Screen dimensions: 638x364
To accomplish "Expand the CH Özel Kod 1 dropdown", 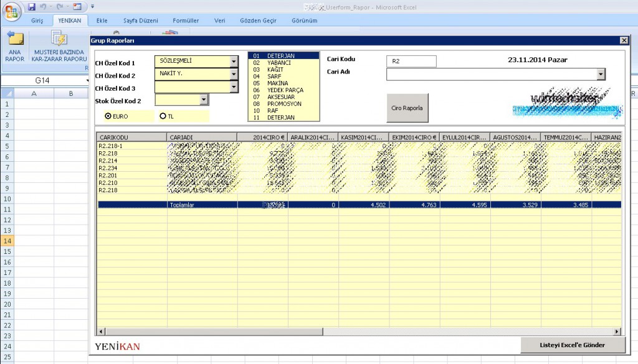I will [234, 62].
